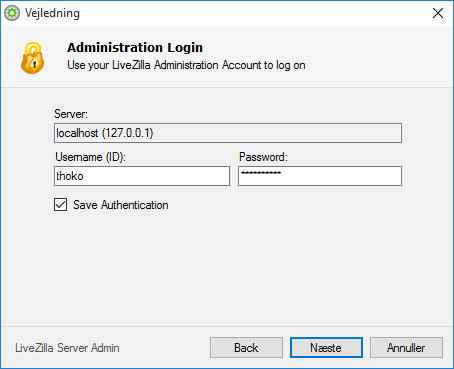This screenshot has width=454, height=369.
Task: Click the green gear icon in title bar
Action: (x=12, y=13)
